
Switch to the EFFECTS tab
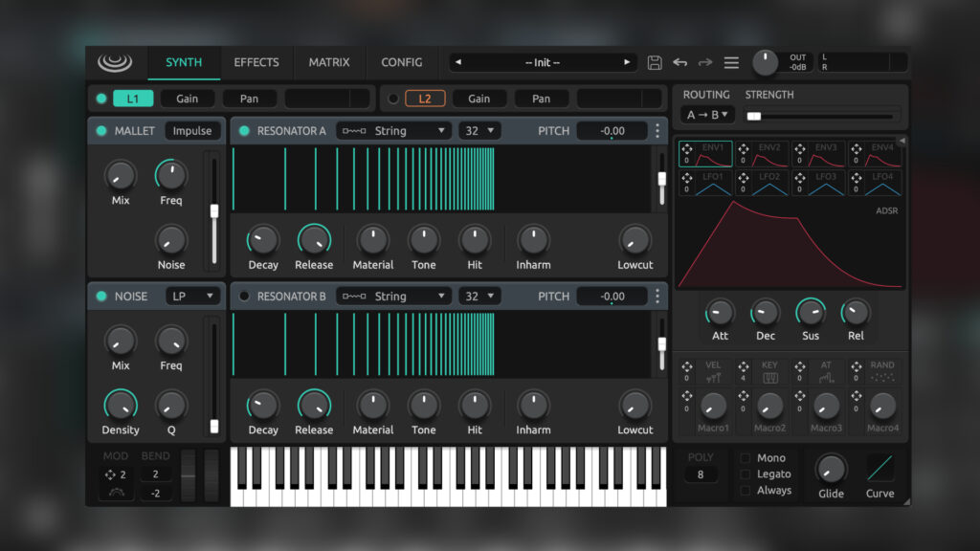pyautogui.click(x=256, y=62)
